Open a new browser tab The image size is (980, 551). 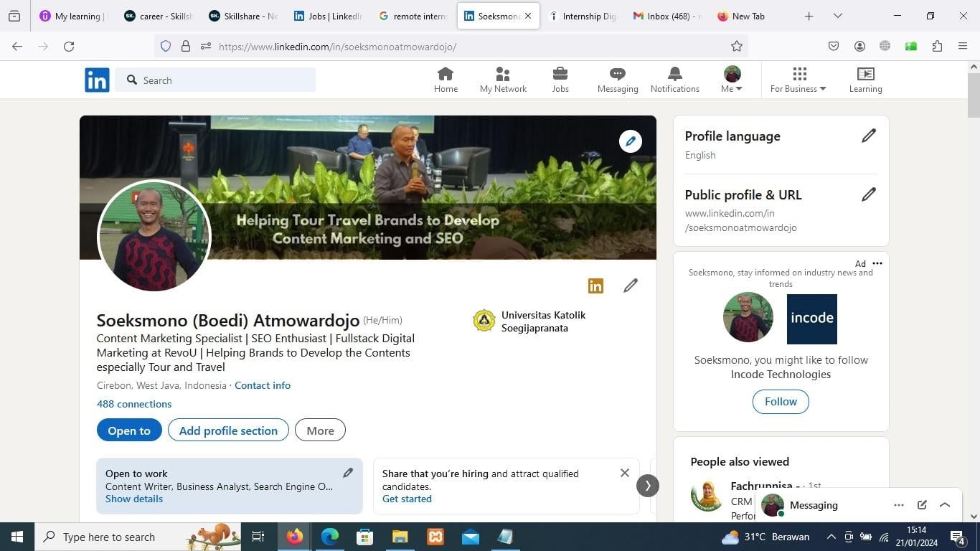tap(809, 16)
